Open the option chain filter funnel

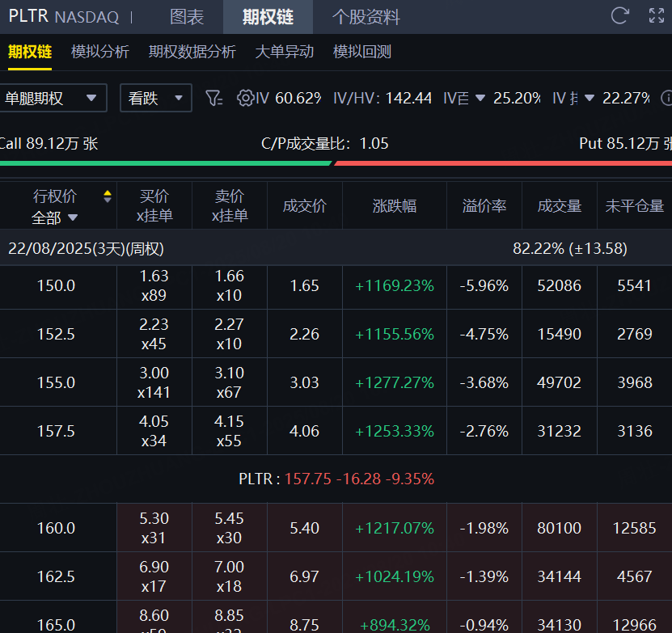tap(213, 98)
